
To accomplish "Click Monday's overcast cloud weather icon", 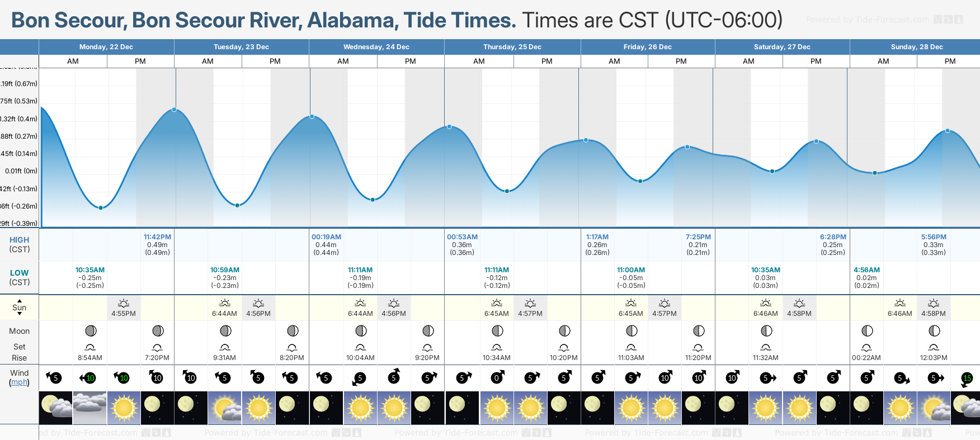I will 89,406.
